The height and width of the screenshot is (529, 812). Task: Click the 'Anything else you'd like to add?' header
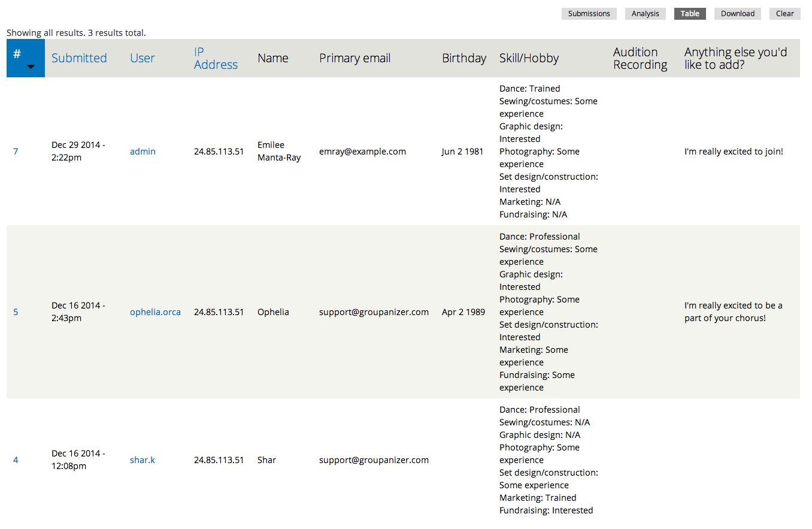735,58
